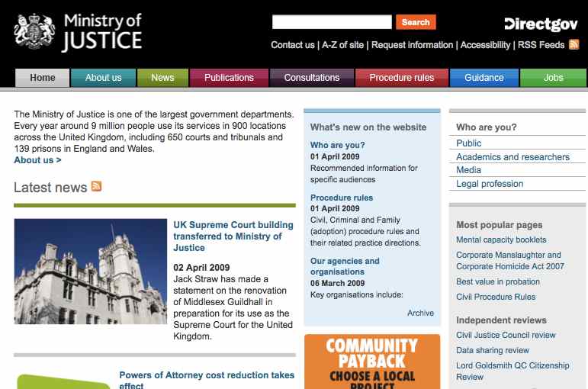The width and height of the screenshot is (588, 389).
Task: Click the Ministry of Justice crest logo
Action: tap(34, 31)
